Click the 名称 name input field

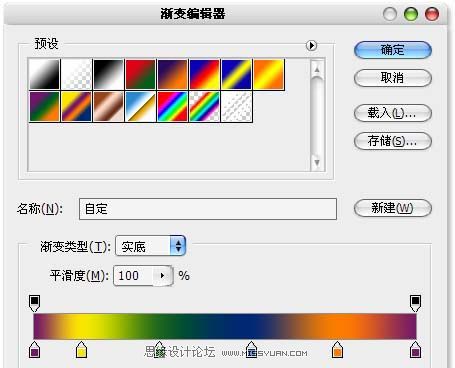(208, 209)
